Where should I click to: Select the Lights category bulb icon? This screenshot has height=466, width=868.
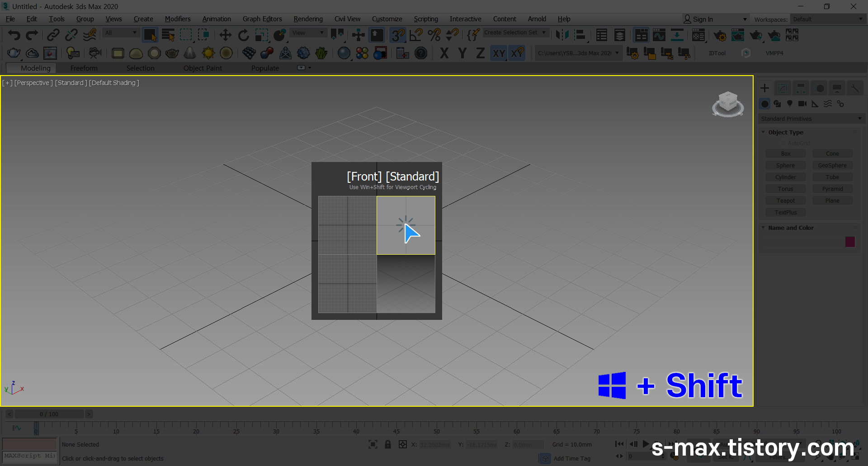click(x=790, y=104)
